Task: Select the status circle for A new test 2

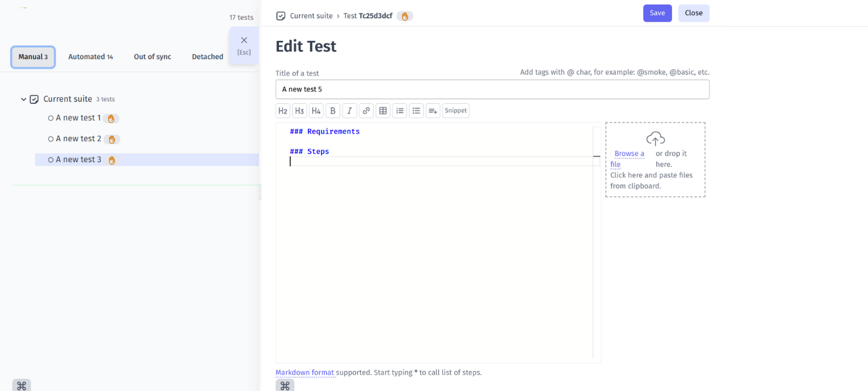Action: click(x=51, y=138)
